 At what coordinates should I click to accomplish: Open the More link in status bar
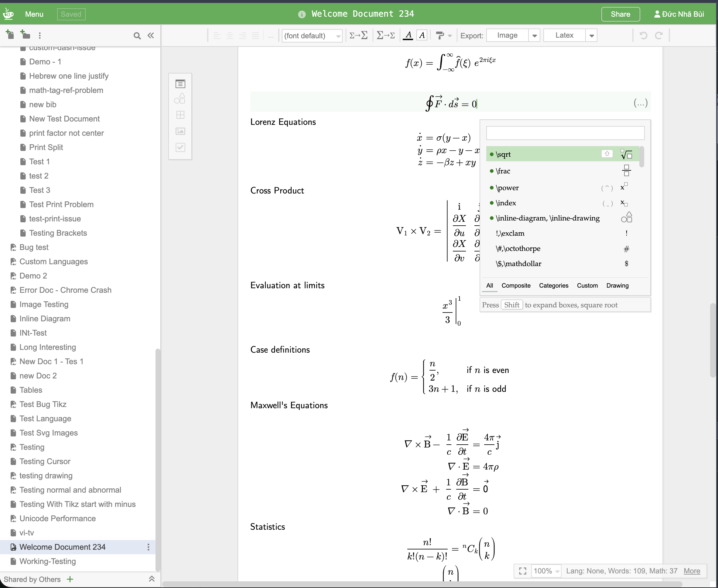click(692, 571)
